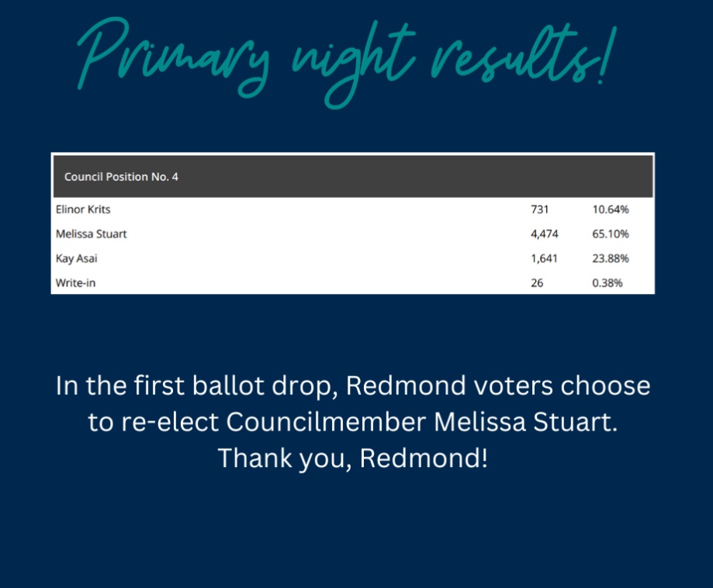
Task: Click the 4,474 vote count
Action: click(545, 234)
